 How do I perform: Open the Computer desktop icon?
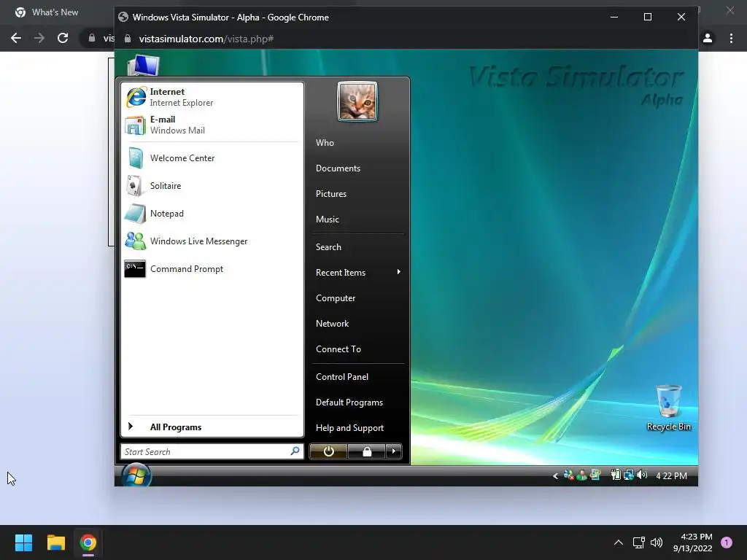pyautogui.click(x=144, y=65)
